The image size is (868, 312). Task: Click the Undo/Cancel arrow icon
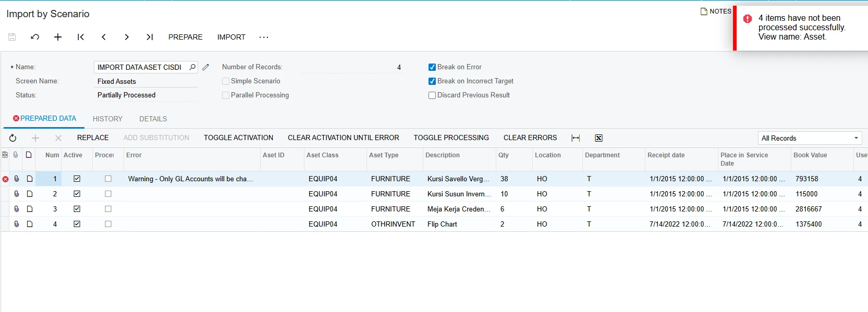coord(35,37)
